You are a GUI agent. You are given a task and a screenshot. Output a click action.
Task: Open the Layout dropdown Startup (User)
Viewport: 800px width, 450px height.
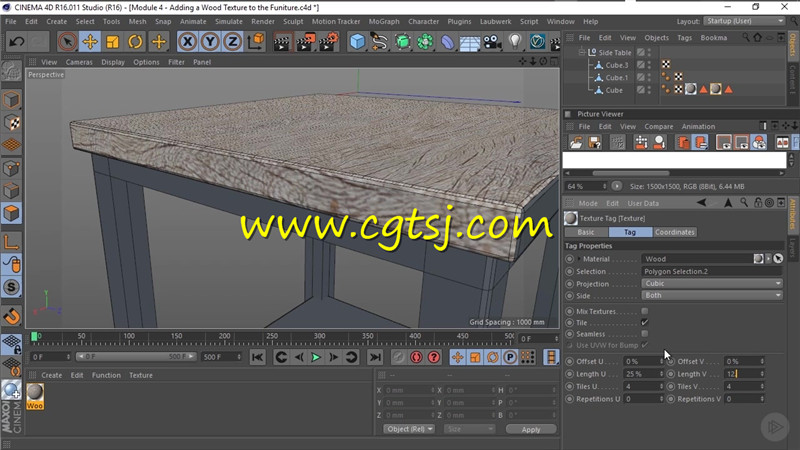pos(744,21)
